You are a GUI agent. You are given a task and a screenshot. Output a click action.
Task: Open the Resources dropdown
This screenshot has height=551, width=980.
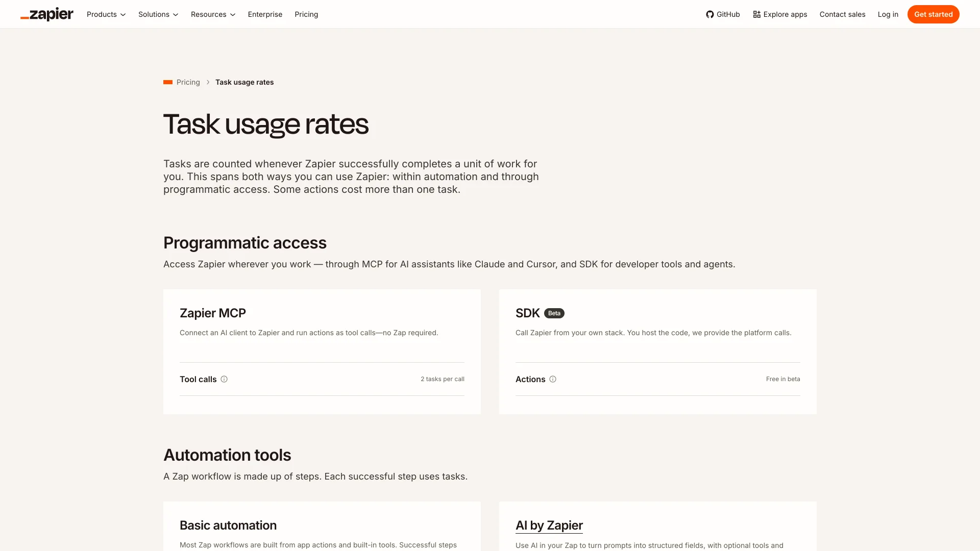click(x=213, y=14)
